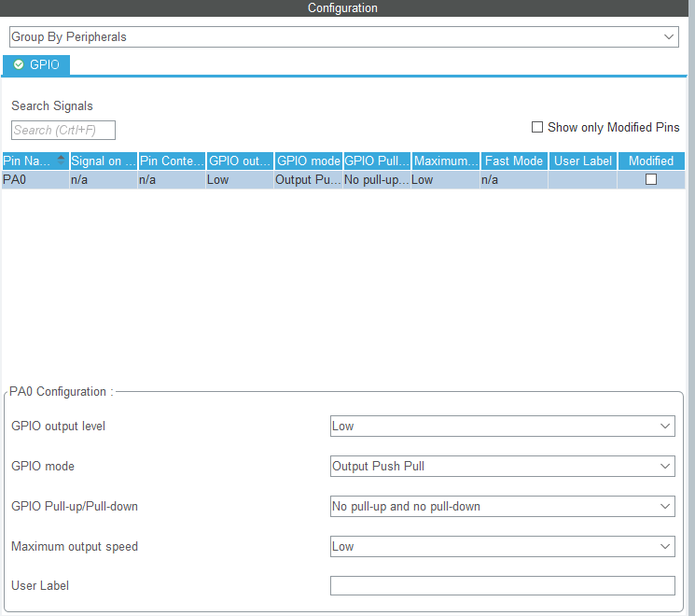Enable Show only Modified Pins checkbox
Screen dimensions: 695x616
[537, 127]
